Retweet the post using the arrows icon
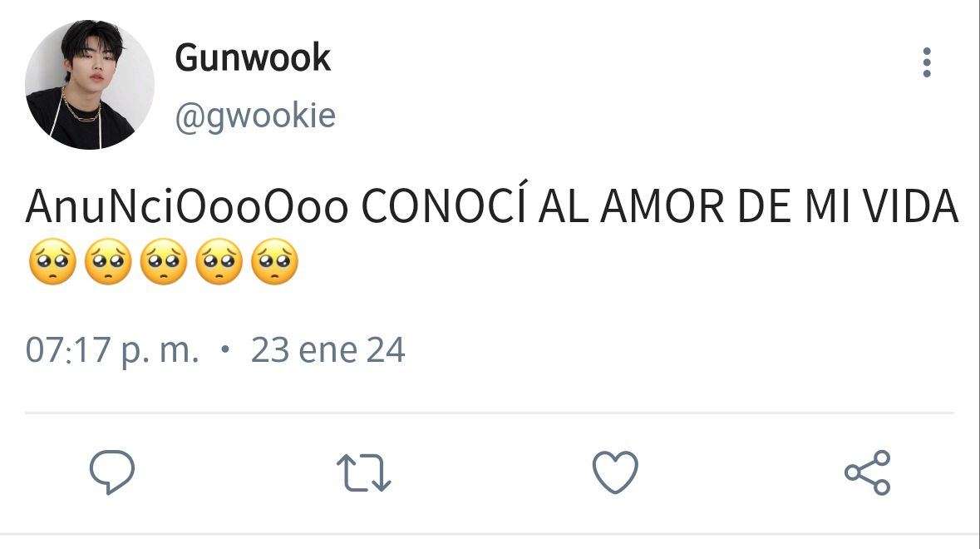 [364, 472]
